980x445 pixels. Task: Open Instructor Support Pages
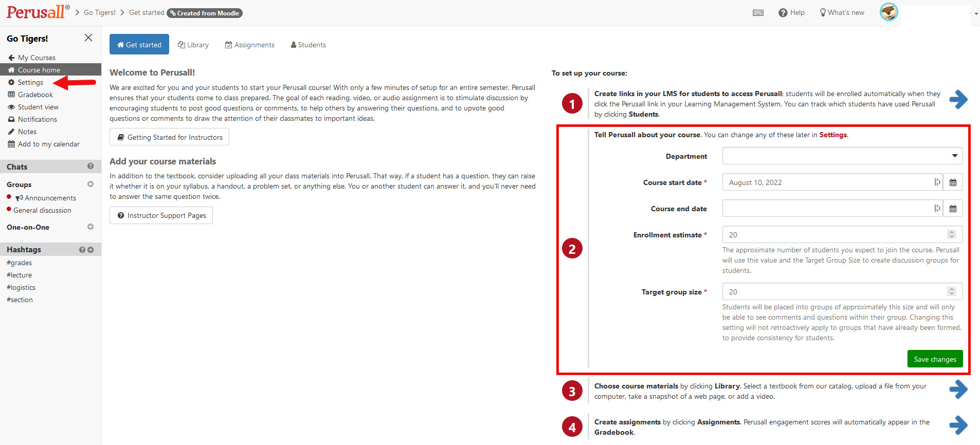pos(161,215)
